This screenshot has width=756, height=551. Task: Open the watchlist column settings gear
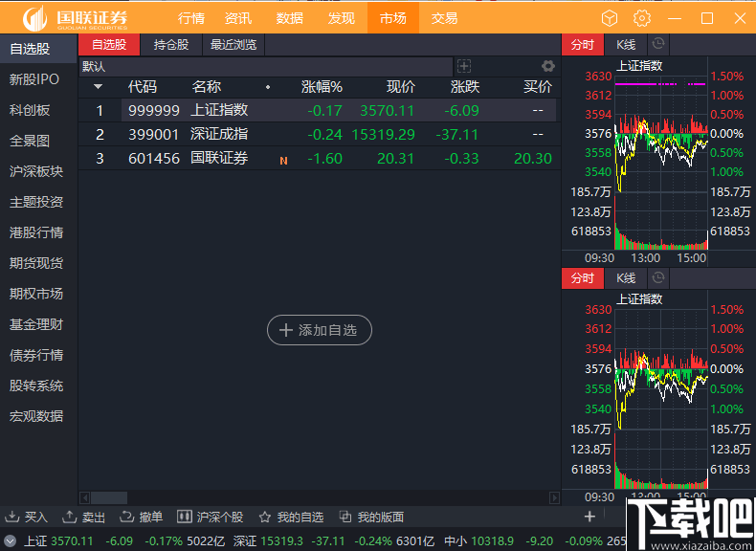[x=548, y=66]
